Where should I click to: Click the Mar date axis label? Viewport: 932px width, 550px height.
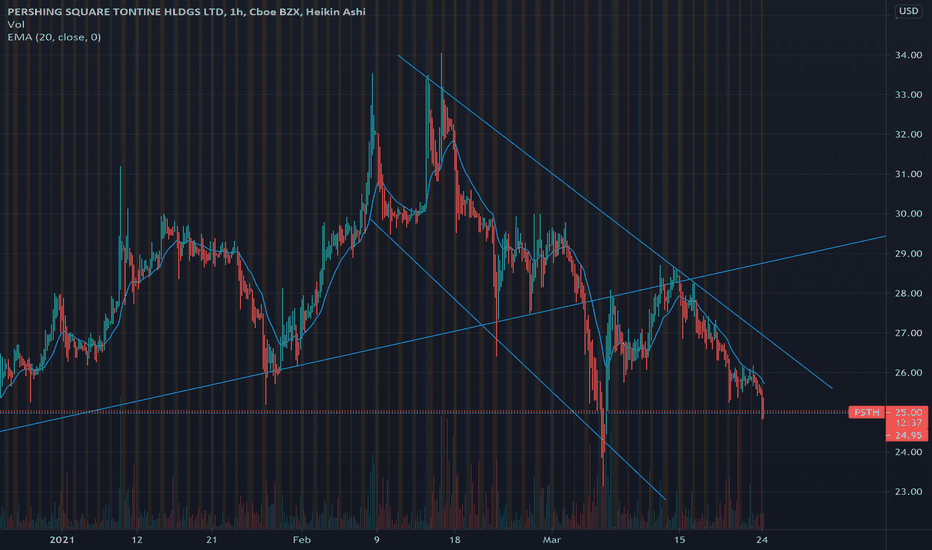(552, 540)
